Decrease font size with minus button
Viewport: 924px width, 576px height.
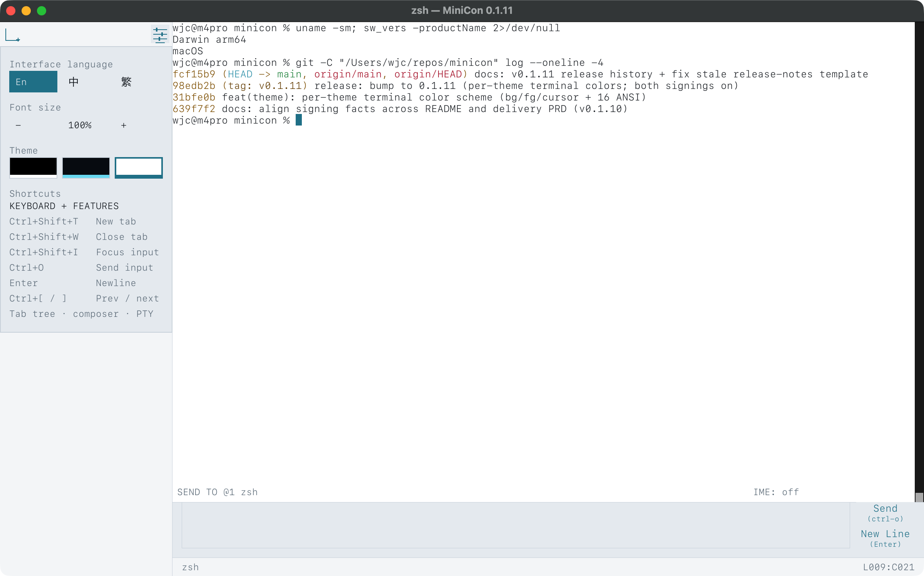(x=18, y=125)
